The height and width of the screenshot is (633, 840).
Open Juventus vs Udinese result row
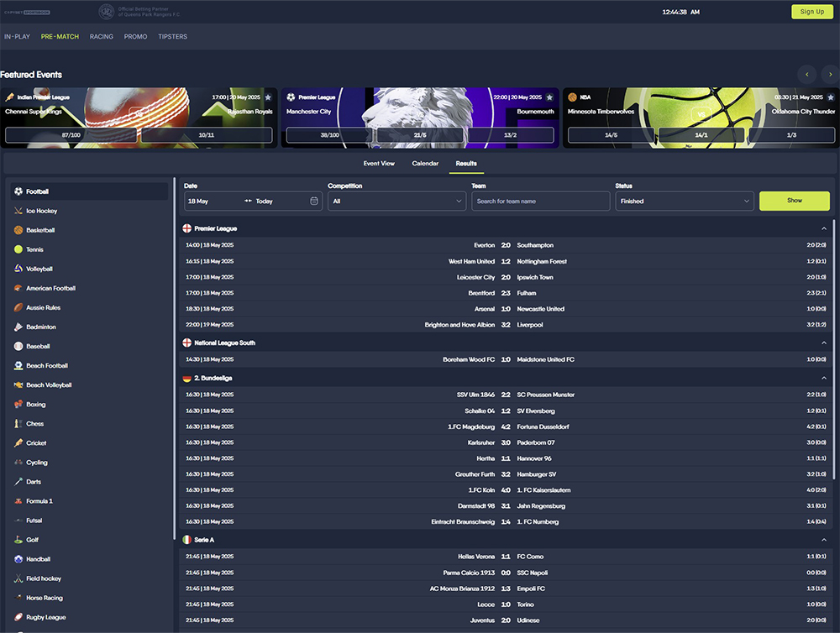click(506, 620)
